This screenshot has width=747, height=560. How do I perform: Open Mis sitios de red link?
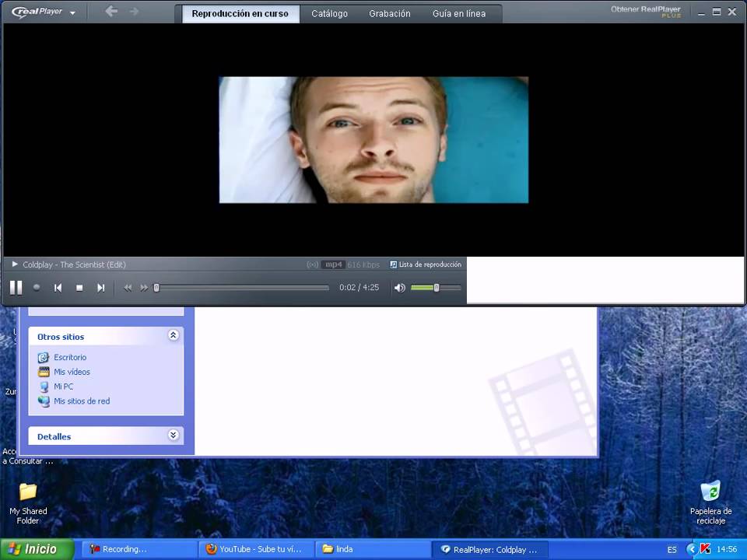click(x=82, y=401)
